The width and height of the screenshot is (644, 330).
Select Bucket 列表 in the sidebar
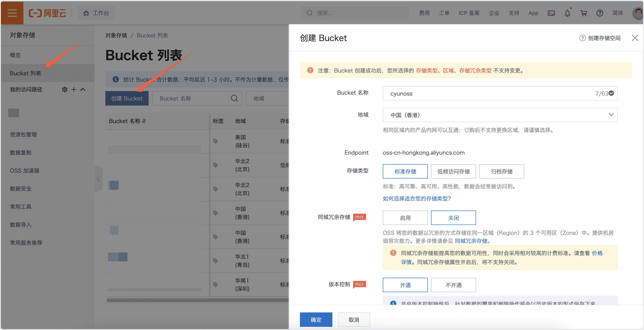(x=48, y=73)
